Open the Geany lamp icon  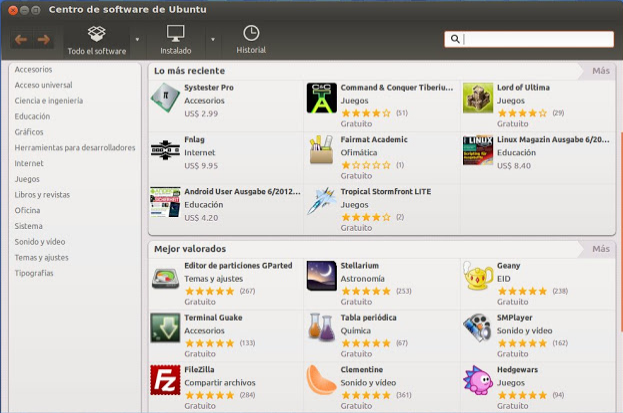point(478,276)
